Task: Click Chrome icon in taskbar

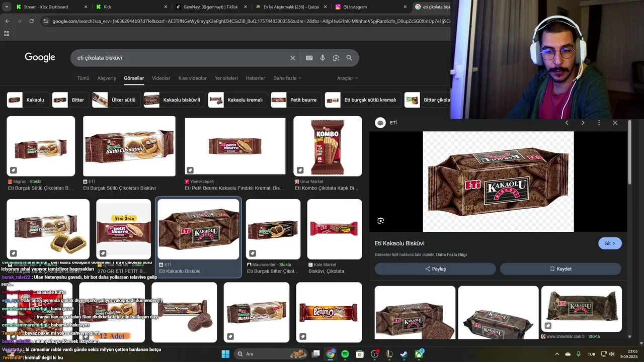Action: pos(330,354)
